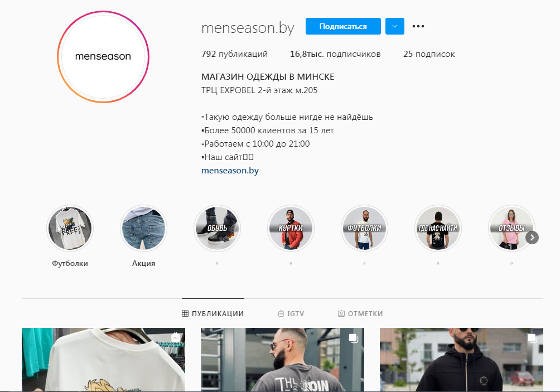View the КУРТКИ jackets highlight
Viewport: 560px width, 392px height.
point(291,228)
